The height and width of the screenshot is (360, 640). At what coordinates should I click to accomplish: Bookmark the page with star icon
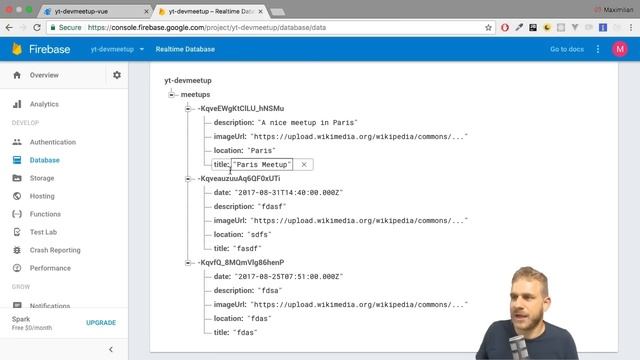pos(488,28)
